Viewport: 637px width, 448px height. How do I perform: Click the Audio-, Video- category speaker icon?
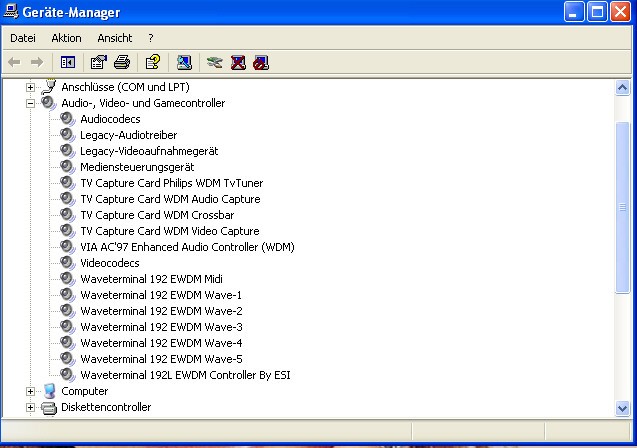[49, 103]
